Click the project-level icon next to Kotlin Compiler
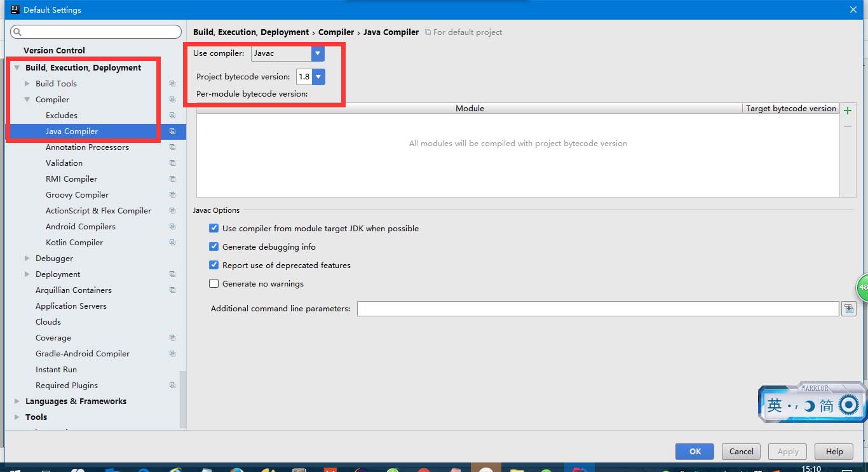This screenshot has height=472, width=868. [x=172, y=243]
